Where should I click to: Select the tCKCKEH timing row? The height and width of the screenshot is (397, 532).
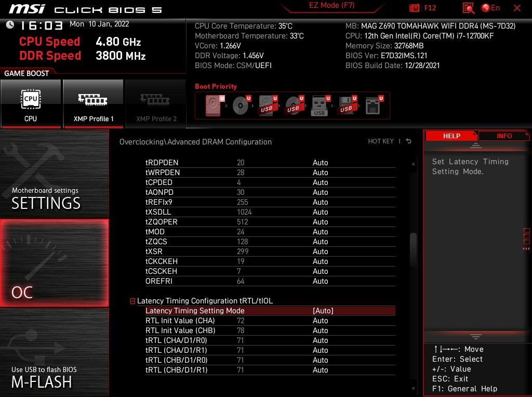pyautogui.click(x=270, y=261)
